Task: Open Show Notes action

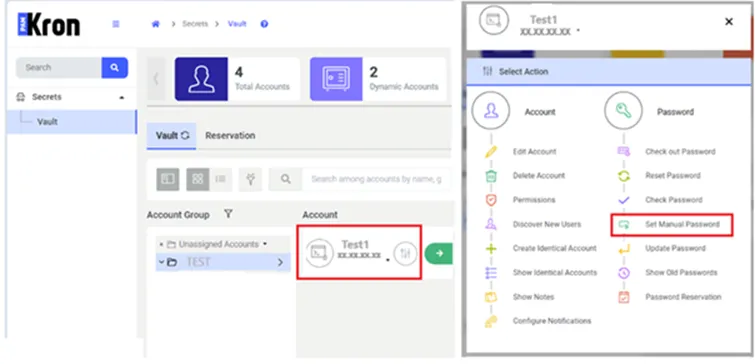Action: coord(534,297)
